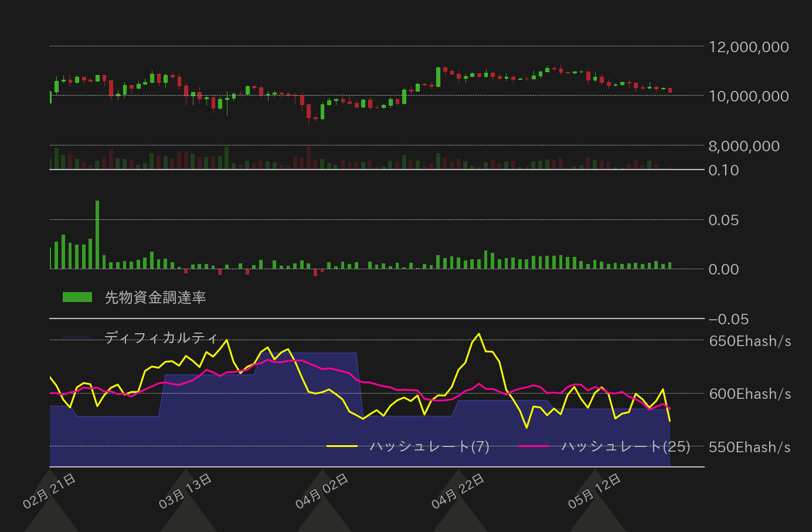Click the pink ハッシュレート(25) legend line marker
Viewport: 812px width, 532px height.
534,446
